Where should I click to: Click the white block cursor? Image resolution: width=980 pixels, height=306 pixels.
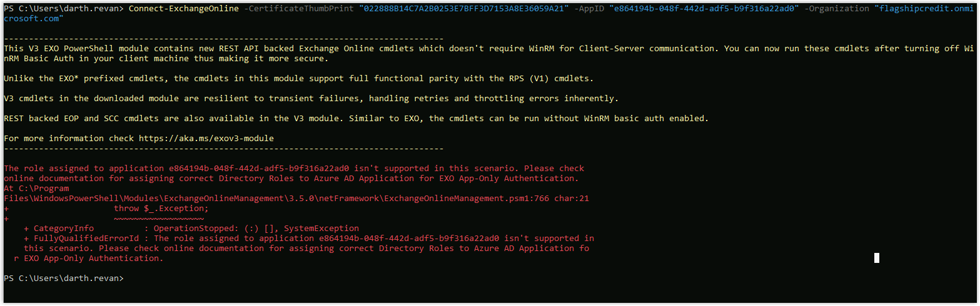coord(876,258)
